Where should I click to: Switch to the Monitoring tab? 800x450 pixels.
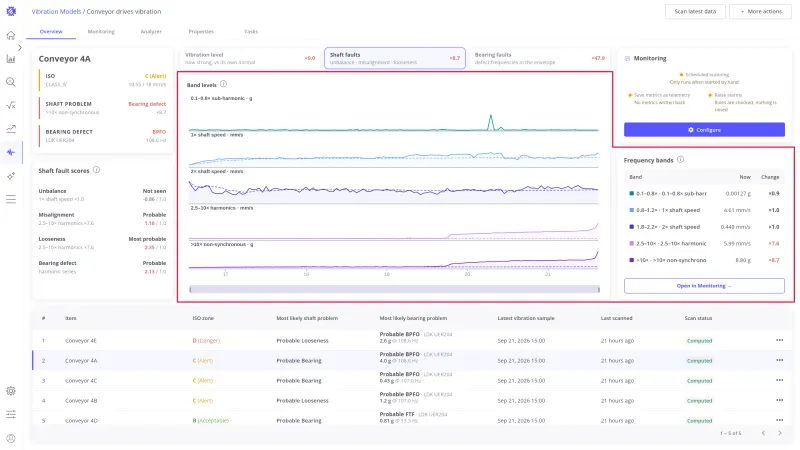(101, 32)
